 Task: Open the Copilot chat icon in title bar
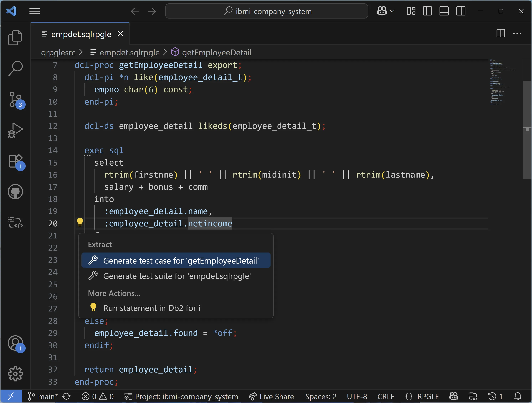pyautogui.click(x=382, y=11)
